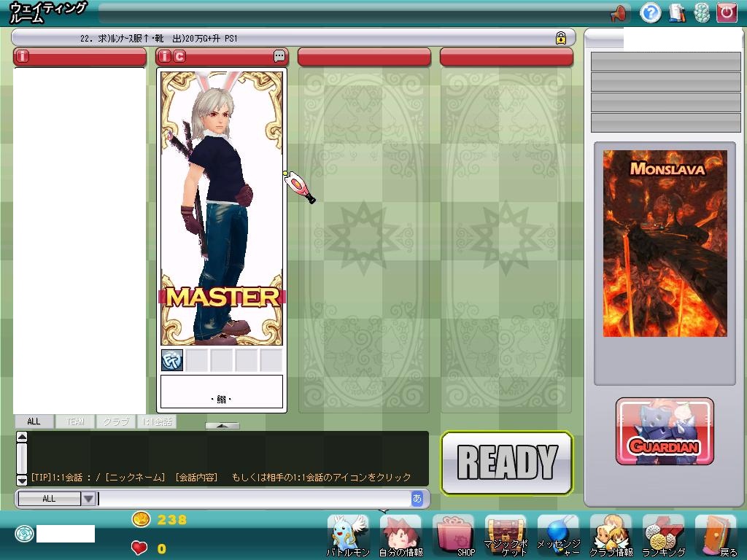
Task: Switch to the クラブ chat tab
Action: point(115,421)
